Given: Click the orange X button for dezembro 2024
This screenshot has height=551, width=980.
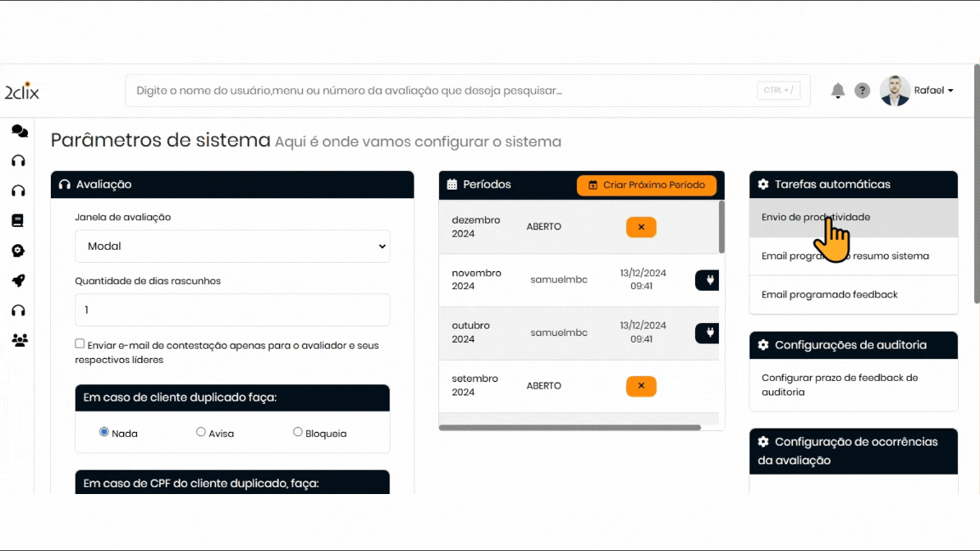Looking at the screenshot, I should tap(641, 227).
